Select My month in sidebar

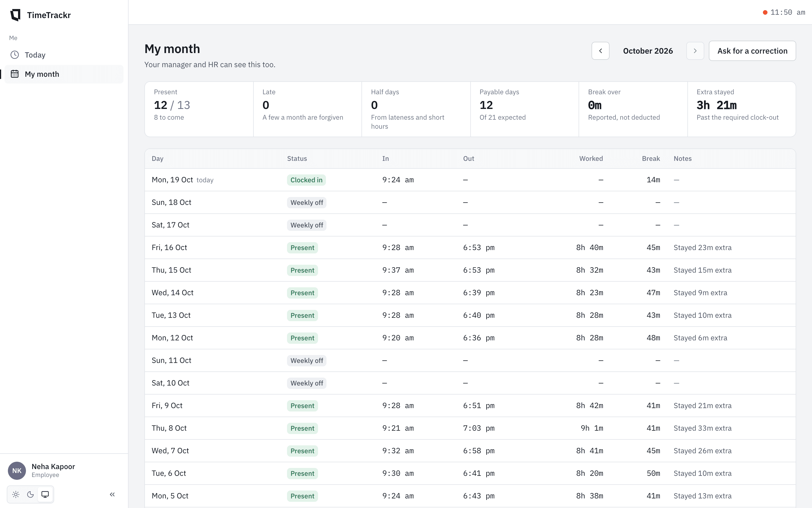pos(64,74)
